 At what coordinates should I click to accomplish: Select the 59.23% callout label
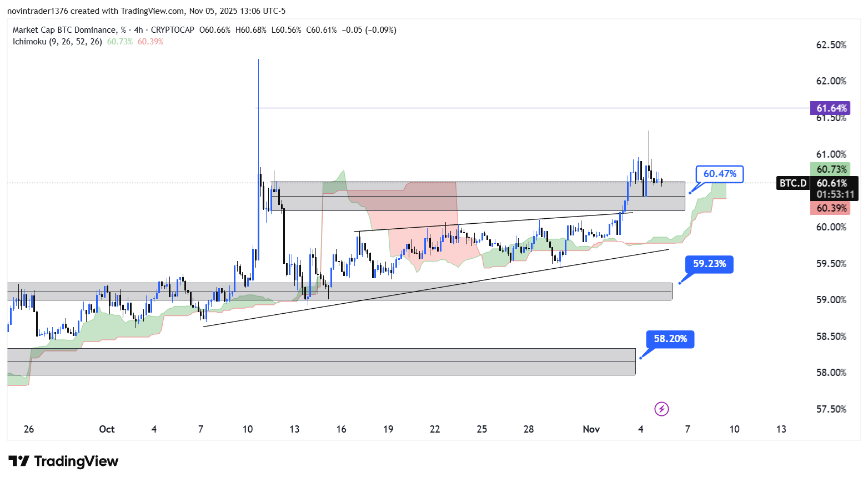709,264
